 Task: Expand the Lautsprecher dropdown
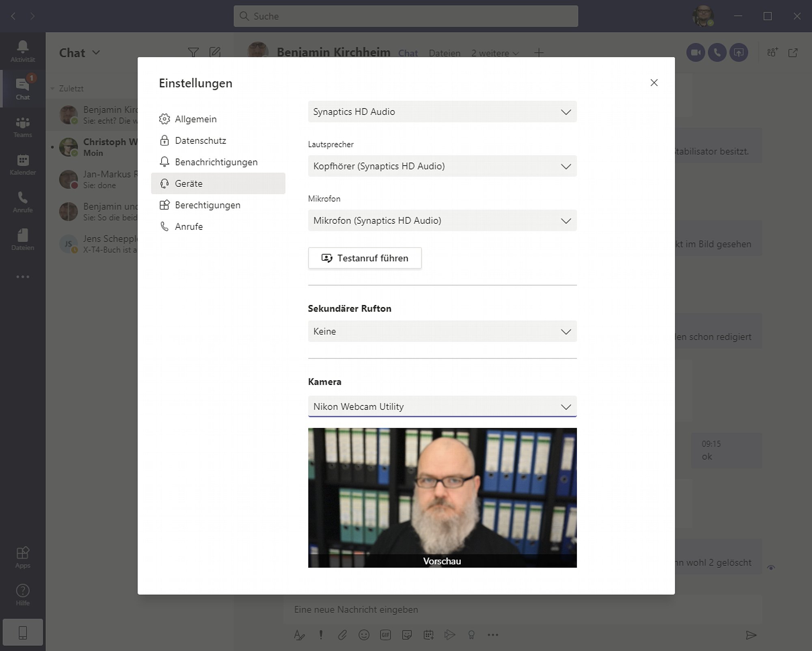[x=442, y=166]
